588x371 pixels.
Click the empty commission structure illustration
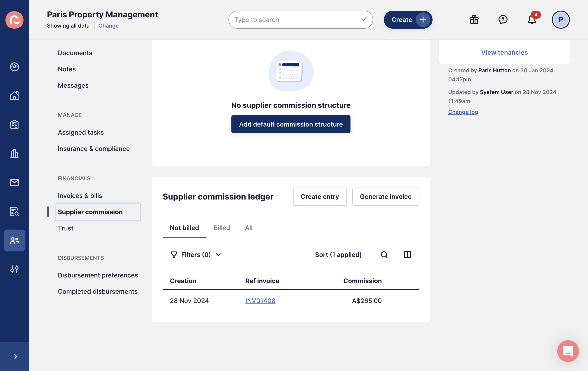[x=291, y=71]
